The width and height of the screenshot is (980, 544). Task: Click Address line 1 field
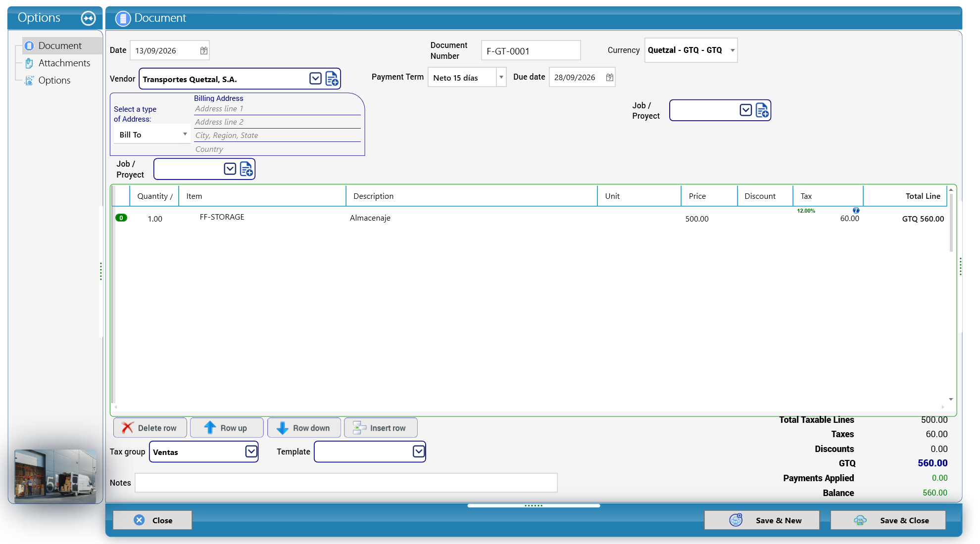[277, 109]
